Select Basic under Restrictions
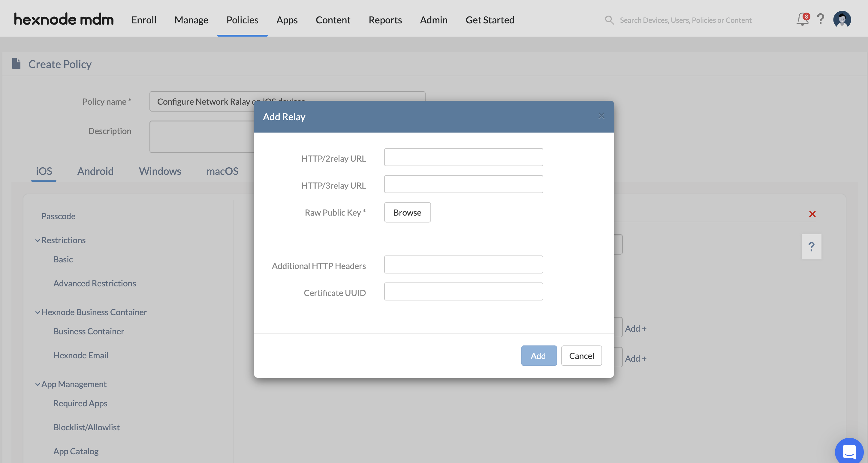The image size is (868, 463). click(x=63, y=259)
